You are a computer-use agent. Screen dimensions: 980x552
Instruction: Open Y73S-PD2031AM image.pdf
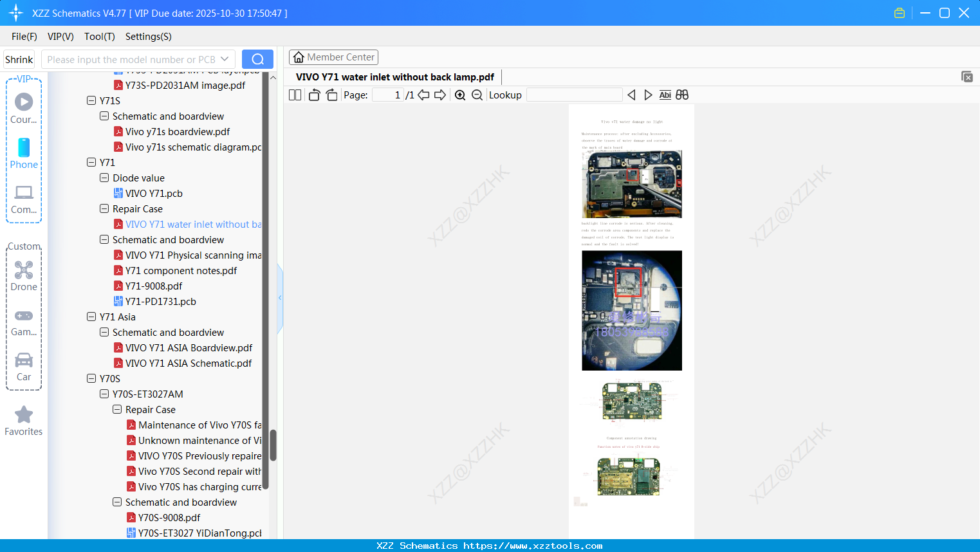point(180,85)
